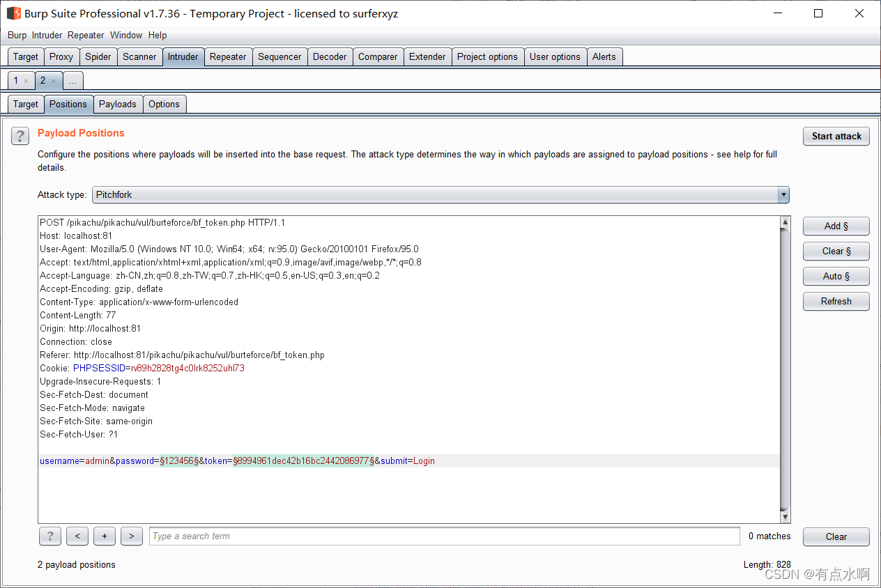Click the §123456§ password payload marker

179,461
